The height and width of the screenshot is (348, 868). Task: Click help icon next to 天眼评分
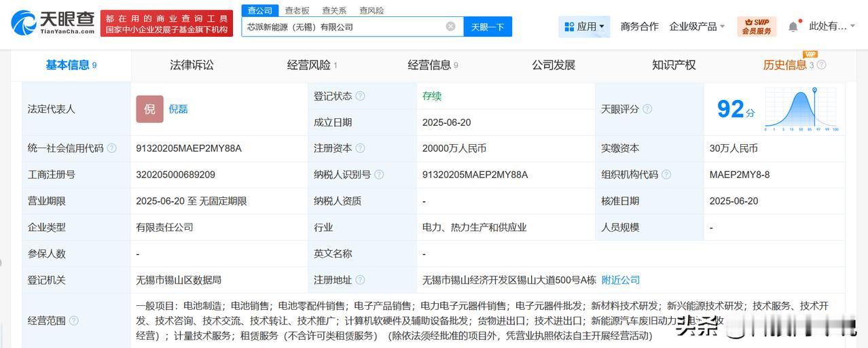click(x=647, y=109)
